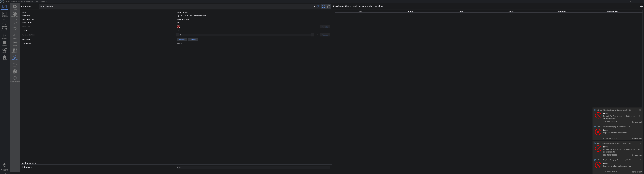Toggle flat panel connection power button
This screenshot has width=644, height=174.
(x=329, y=7)
